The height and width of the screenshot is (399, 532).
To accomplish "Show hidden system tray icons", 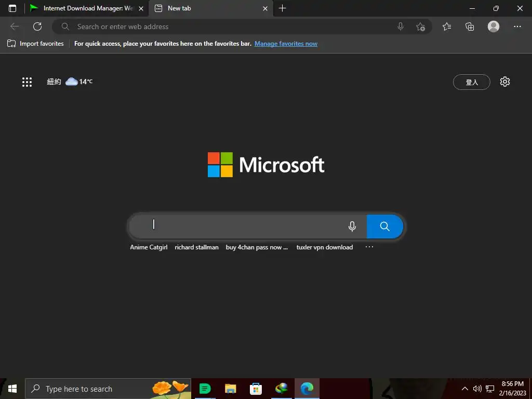I will click(465, 389).
